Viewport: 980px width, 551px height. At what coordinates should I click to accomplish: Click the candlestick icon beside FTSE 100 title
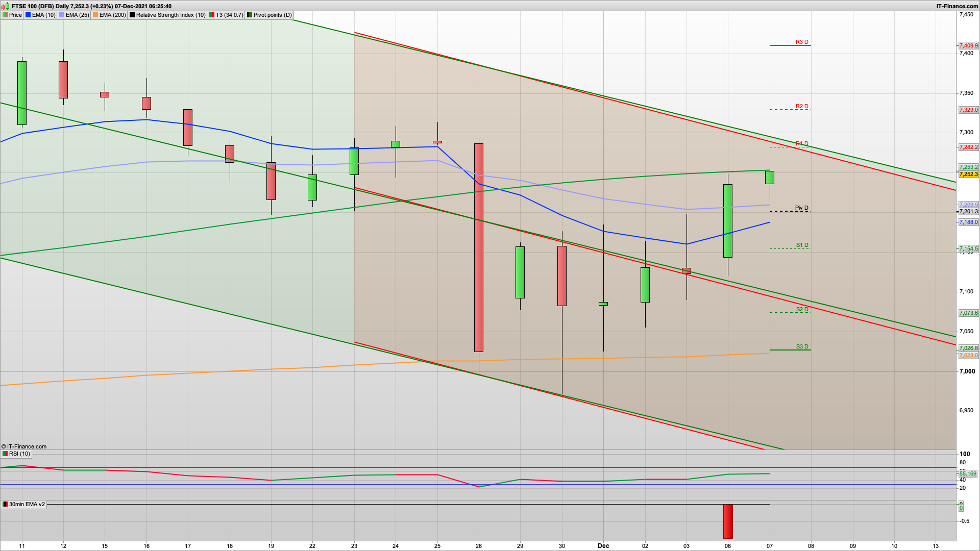pyautogui.click(x=6, y=6)
